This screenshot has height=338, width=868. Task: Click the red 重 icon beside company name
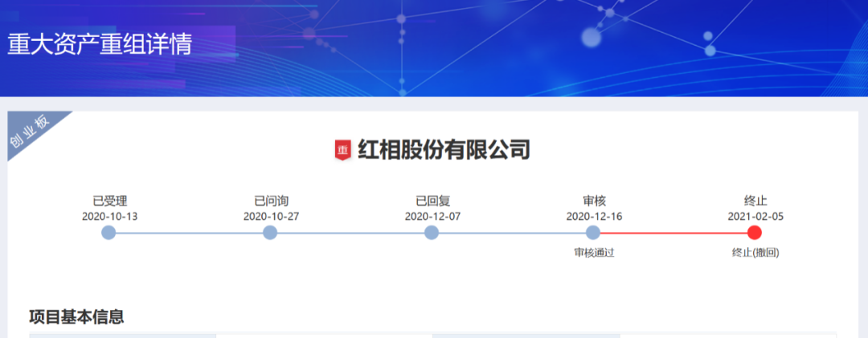click(343, 150)
